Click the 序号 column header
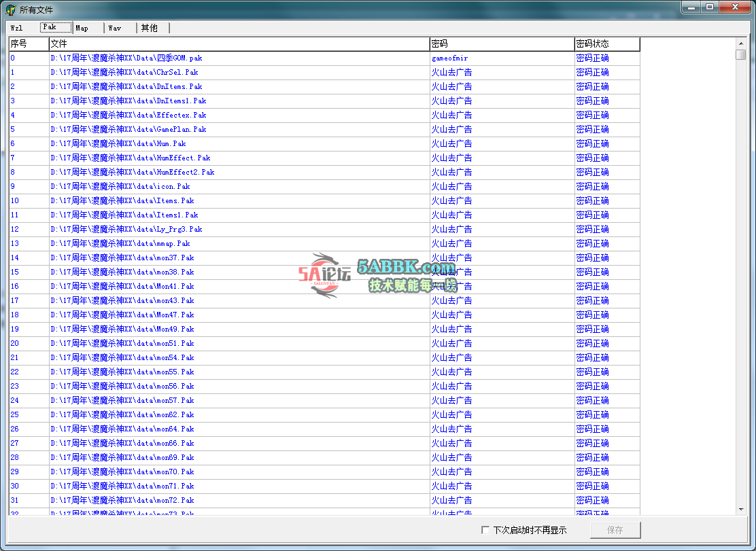 [x=29, y=44]
